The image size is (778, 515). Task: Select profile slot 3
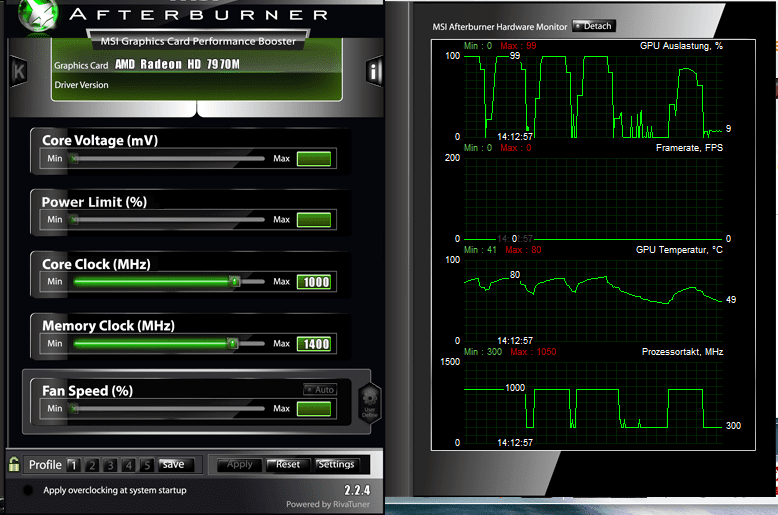pos(110,465)
